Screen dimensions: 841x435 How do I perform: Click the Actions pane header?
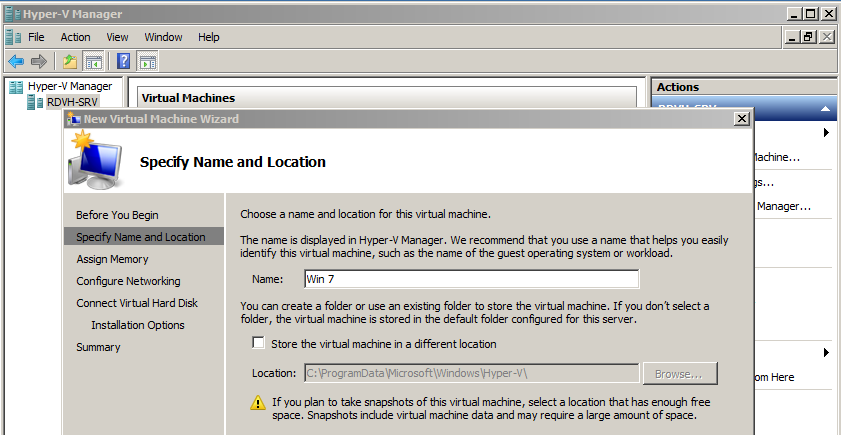click(743, 87)
